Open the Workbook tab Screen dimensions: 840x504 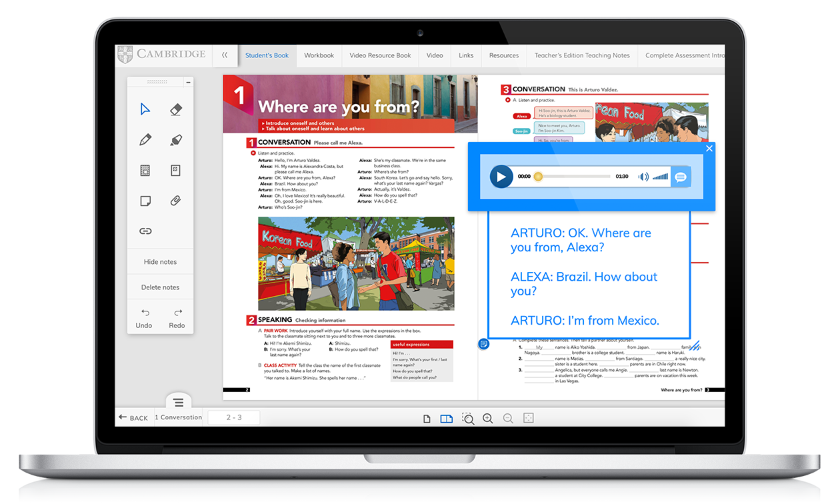click(319, 55)
